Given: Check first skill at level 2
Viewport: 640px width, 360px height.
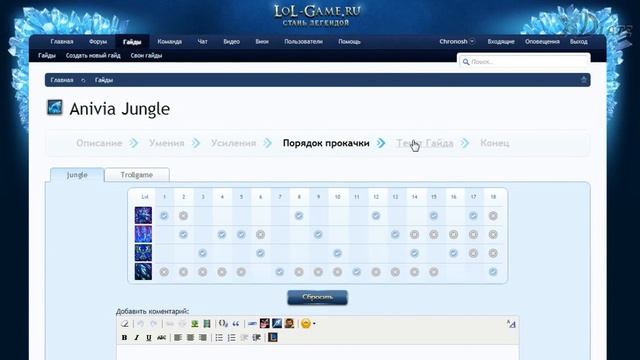Looking at the screenshot, I should [183, 216].
